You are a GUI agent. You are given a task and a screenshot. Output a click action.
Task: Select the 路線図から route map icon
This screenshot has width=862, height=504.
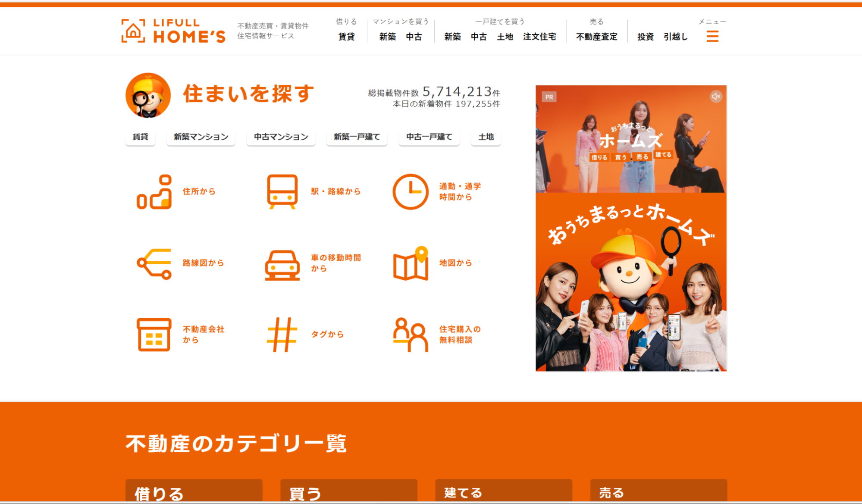[x=155, y=263]
